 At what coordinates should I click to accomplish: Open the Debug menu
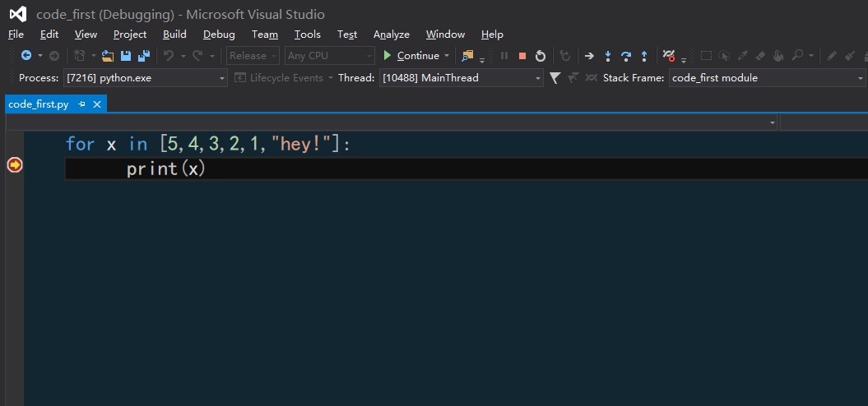click(x=219, y=35)
